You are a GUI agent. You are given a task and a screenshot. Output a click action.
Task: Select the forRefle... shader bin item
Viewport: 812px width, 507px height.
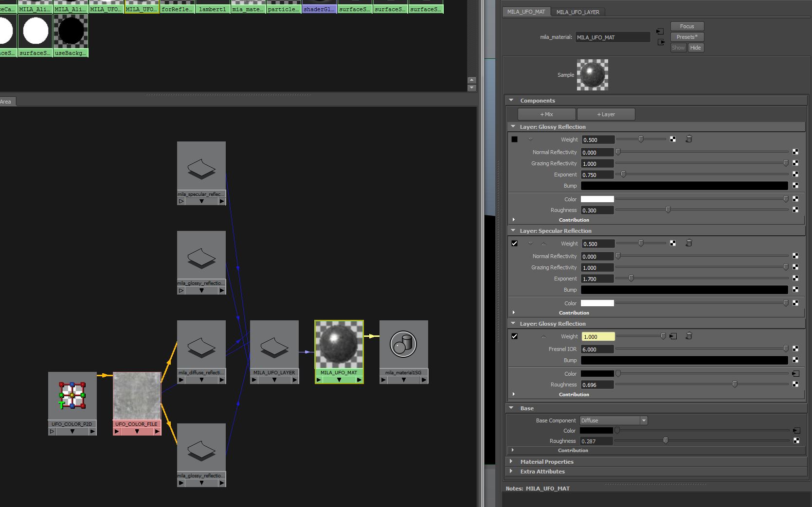pos(177,6)
